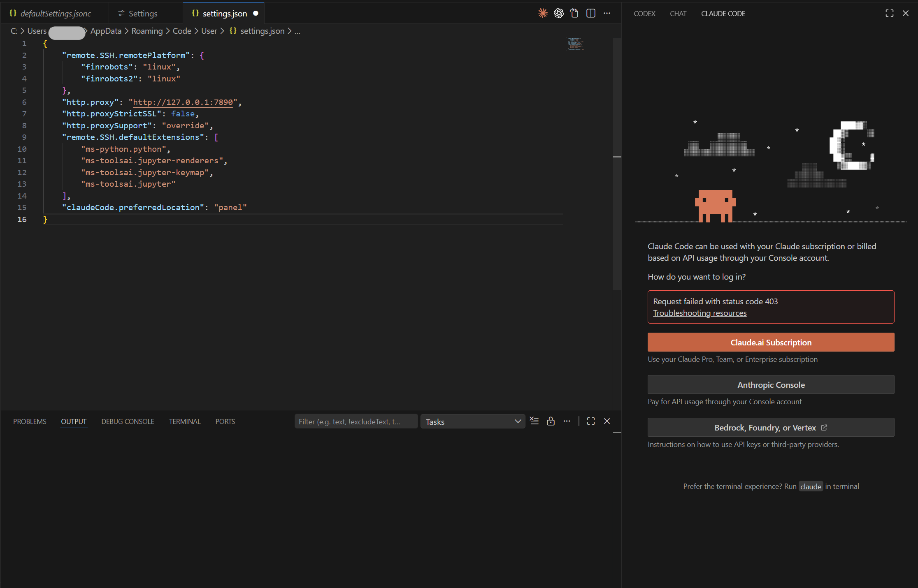Click the Open Settings UI file icon
Viewport: 918px width, 588px height.
(574, 13)
